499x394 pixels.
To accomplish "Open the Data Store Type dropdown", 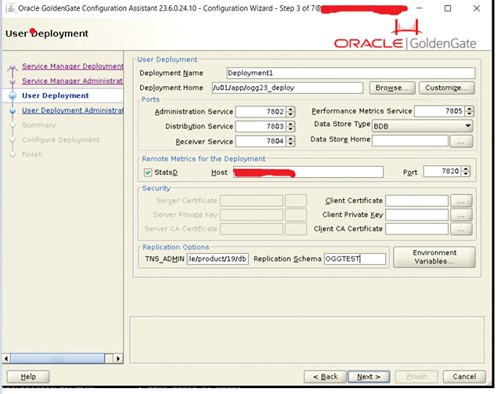I will pyautogui.click(x=422, y=126).
